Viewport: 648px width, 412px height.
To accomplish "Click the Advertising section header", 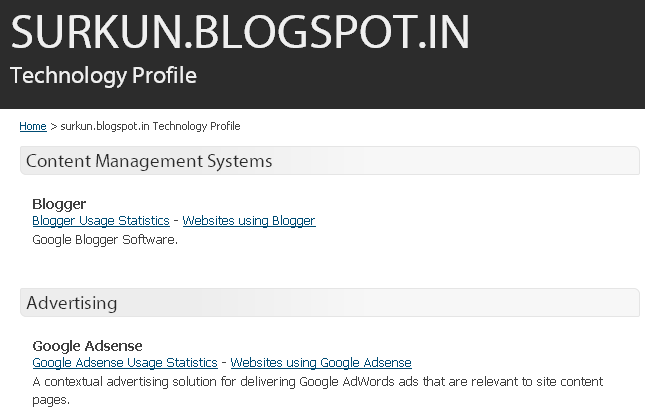I will pos(330,303).
